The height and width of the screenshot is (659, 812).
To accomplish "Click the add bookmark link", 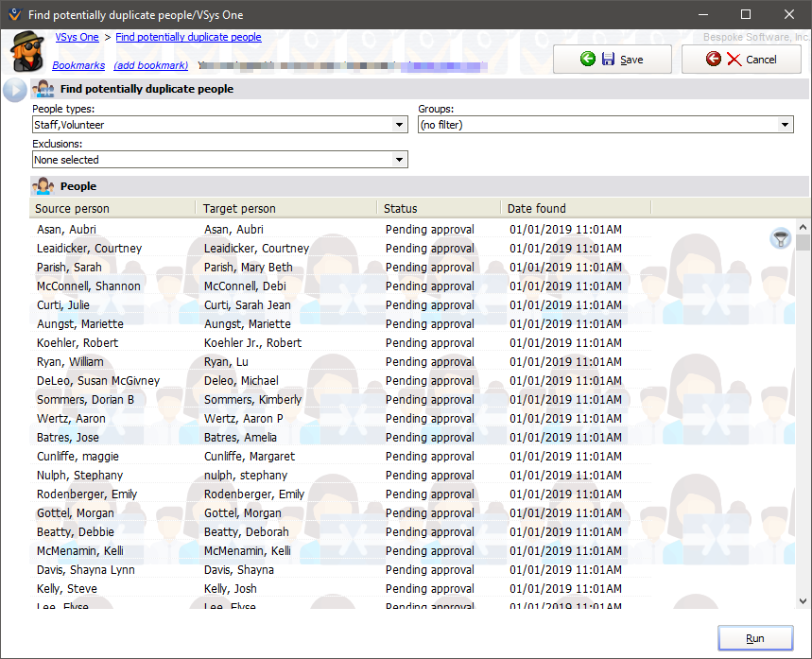I will pyautogui.click(x=150, y=65).
